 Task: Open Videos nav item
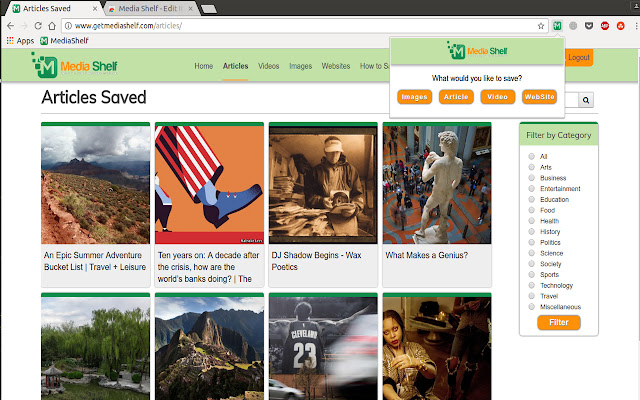(x=269, y=66)
